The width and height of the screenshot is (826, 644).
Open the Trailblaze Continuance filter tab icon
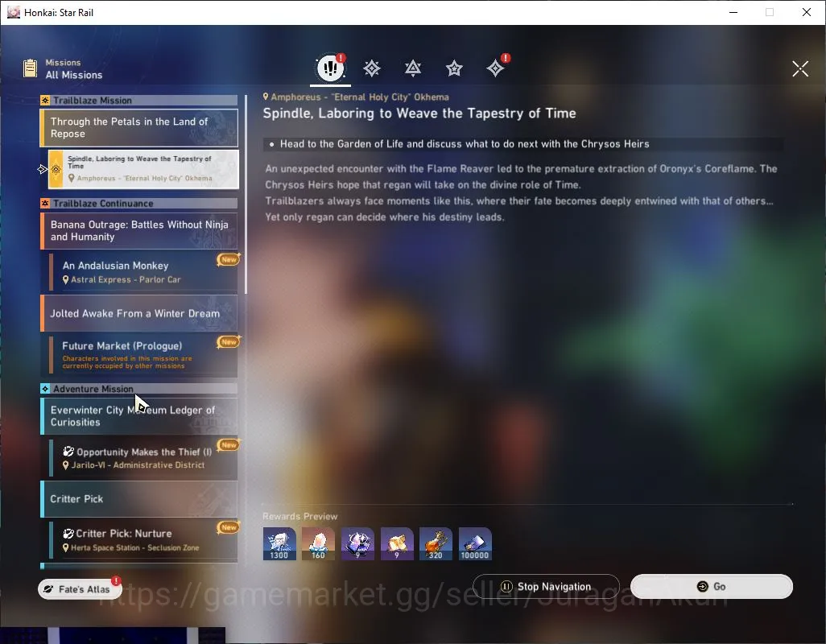coord(413,68)
